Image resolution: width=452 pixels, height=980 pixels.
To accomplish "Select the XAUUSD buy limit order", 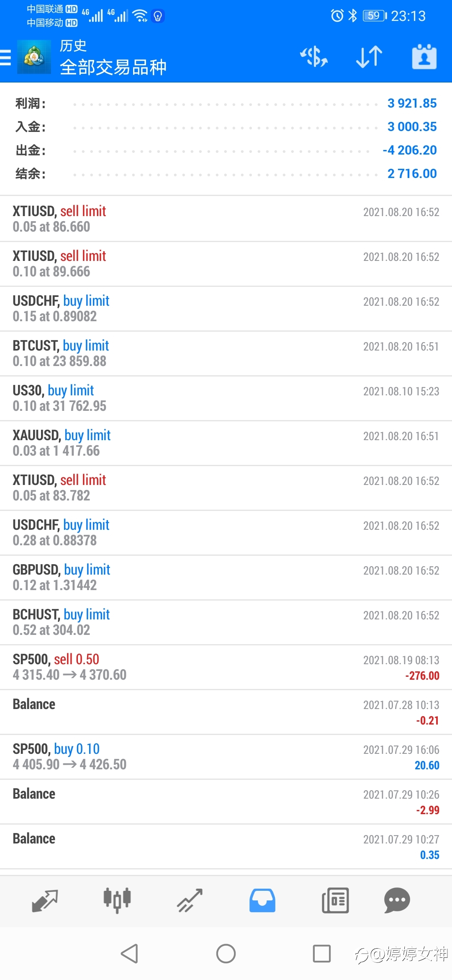I will [226, 443].
